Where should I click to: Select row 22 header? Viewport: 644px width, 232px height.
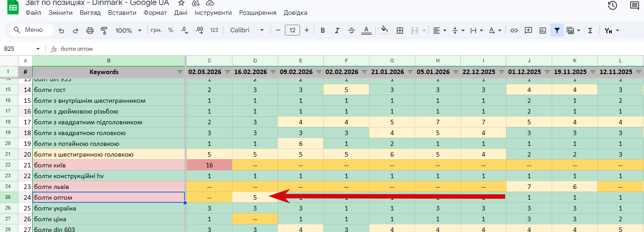click(x=9, y=165)
